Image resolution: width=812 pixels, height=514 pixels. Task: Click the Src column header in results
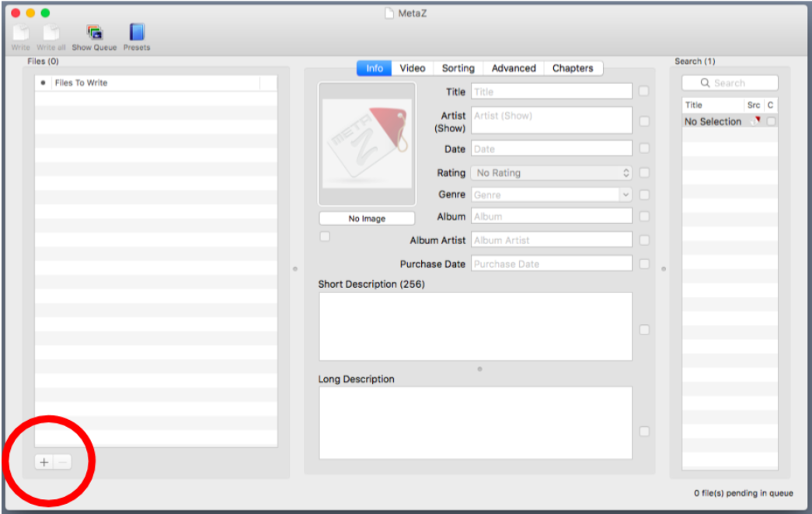click(753, 105)
